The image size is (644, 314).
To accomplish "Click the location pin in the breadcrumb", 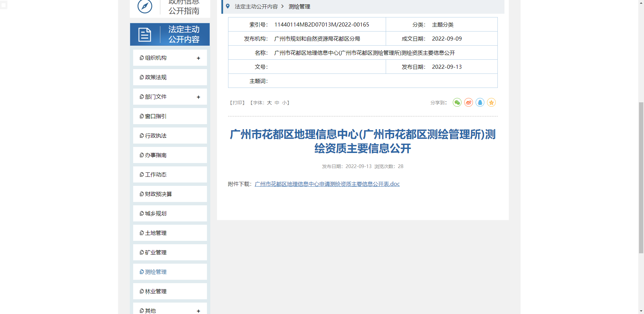I will click(228, 6).
